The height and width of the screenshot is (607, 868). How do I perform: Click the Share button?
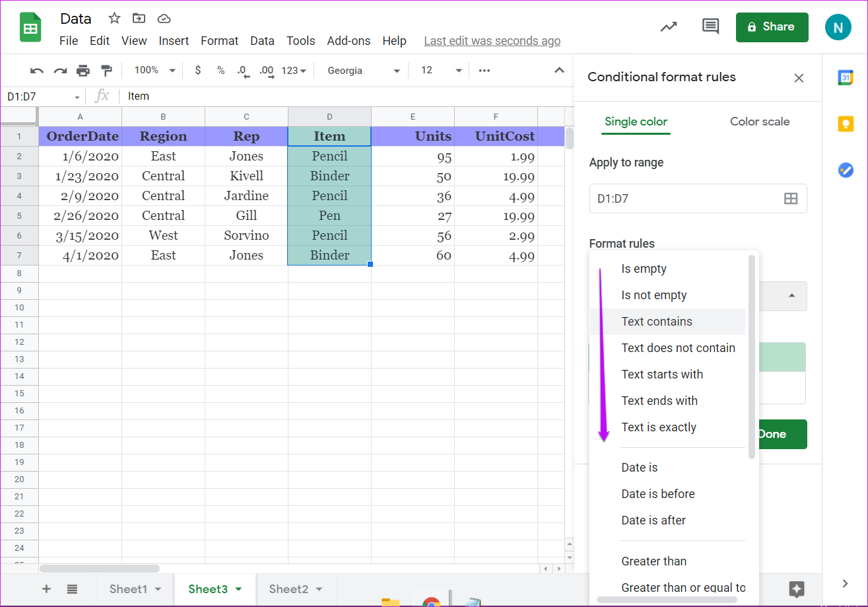[x=772, y=27]
